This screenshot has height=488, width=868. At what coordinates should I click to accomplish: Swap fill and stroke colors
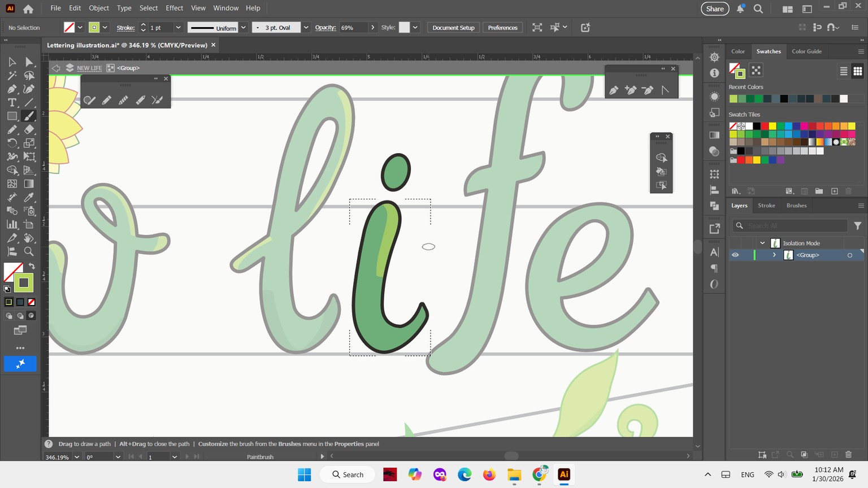pyautogui.click(x=32, y=266)
